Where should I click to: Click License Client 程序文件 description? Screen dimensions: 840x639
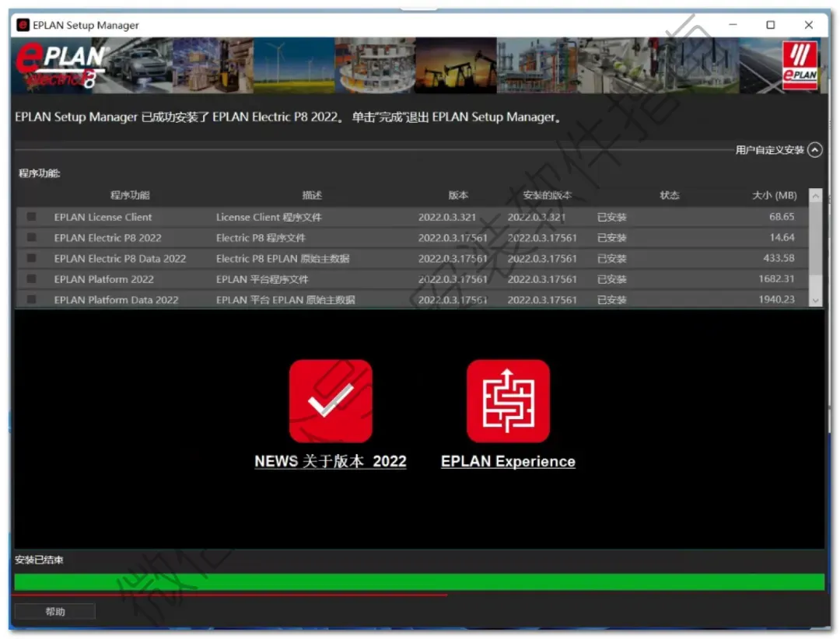click(269, 217)
